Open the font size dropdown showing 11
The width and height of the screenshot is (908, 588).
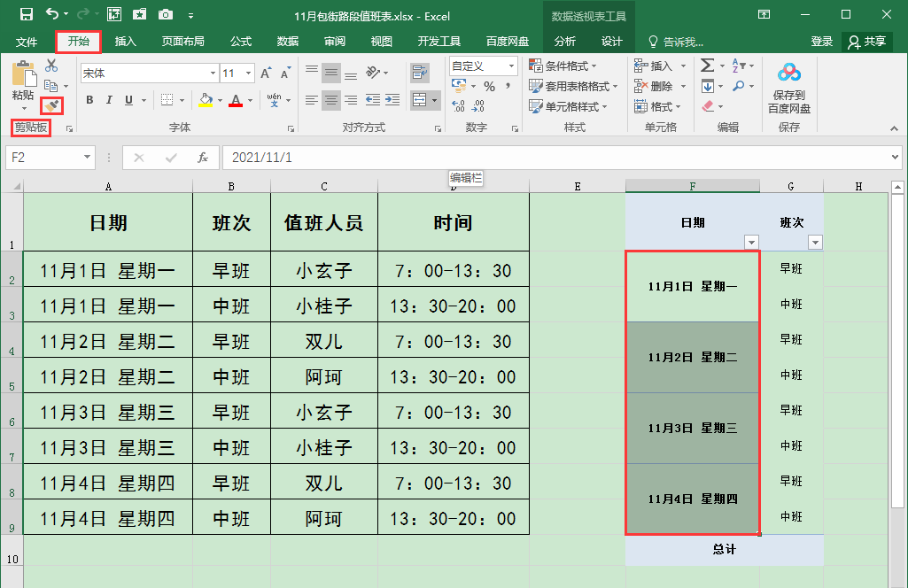coord(248,73)
